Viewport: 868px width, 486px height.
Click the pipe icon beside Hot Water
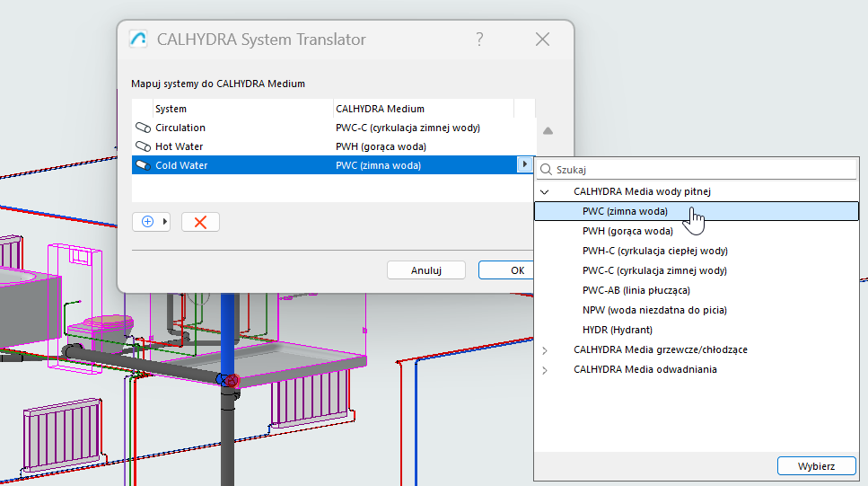click(143, 146)
